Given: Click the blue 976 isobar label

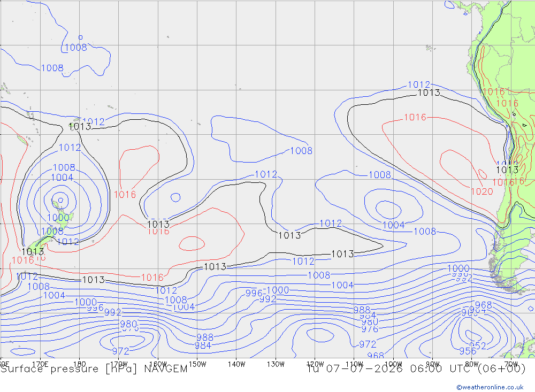Looking at the screenshot, I should (370, 329).
